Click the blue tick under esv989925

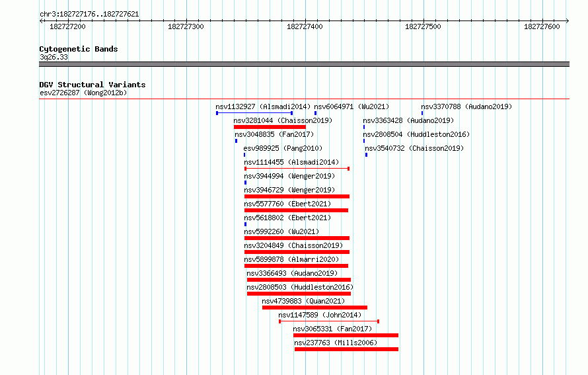click(x=244, y=155)
